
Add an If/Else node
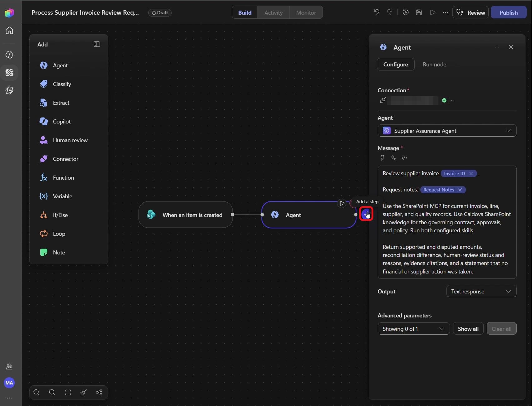point(69,215)
